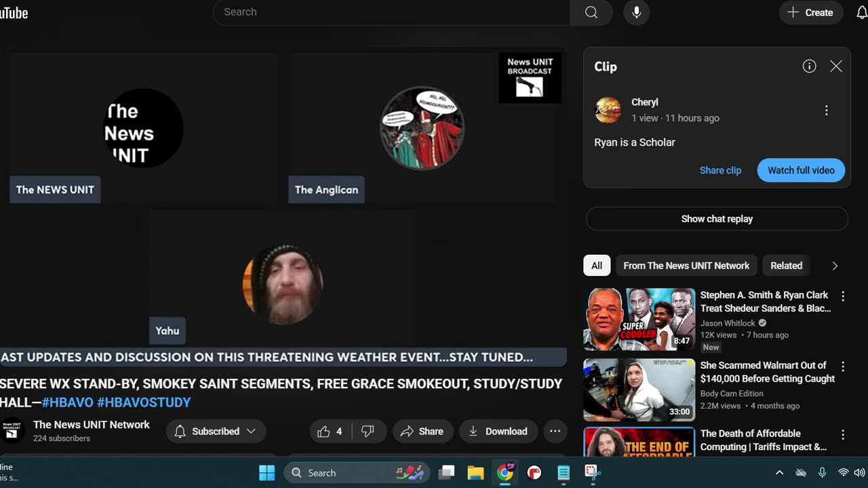Screen dimensions: 868x488
Task: Open Wi-Fi network tray icon
Action: (843, 472)
